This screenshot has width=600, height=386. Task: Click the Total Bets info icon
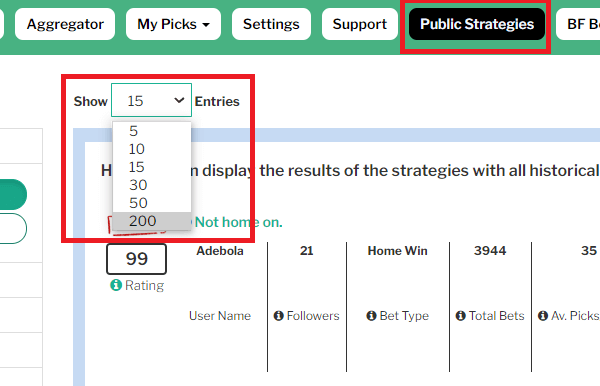(461, 316)
